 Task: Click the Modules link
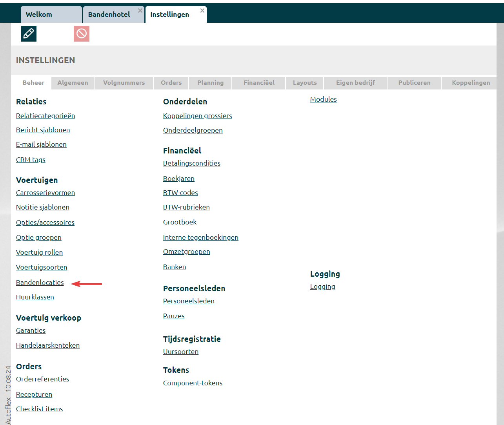323,99
